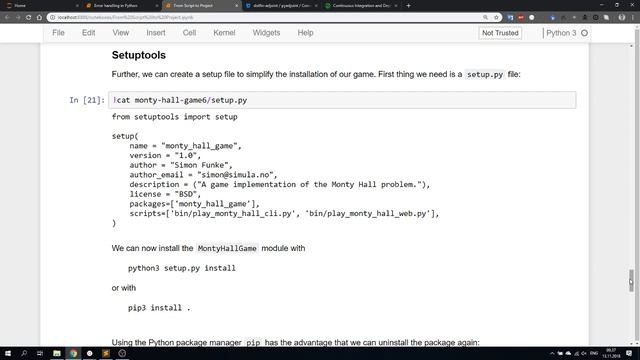Image resolution: width=640 pixels, height=360 pixels.
Task: Open the Help menu
Action: pos(305,33)
